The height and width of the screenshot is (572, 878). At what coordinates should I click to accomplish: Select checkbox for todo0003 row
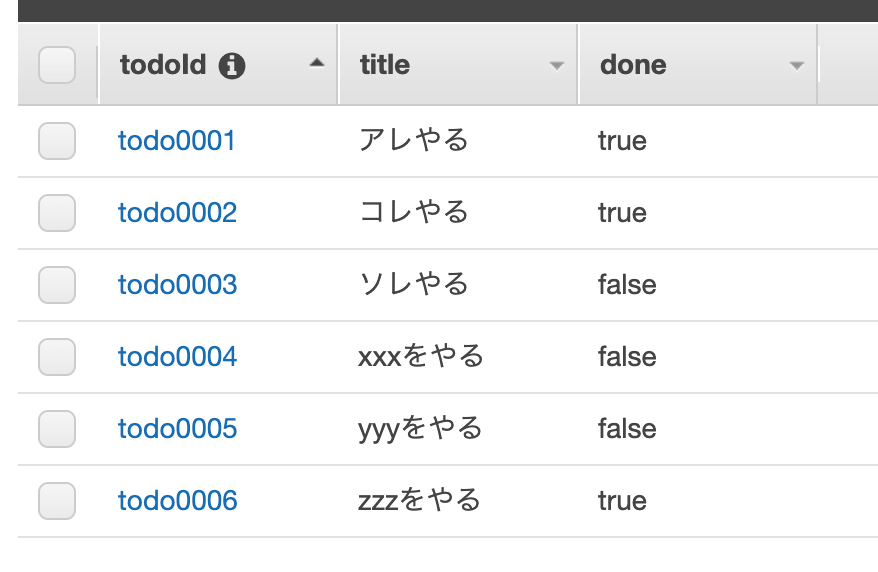coord(57,285)
